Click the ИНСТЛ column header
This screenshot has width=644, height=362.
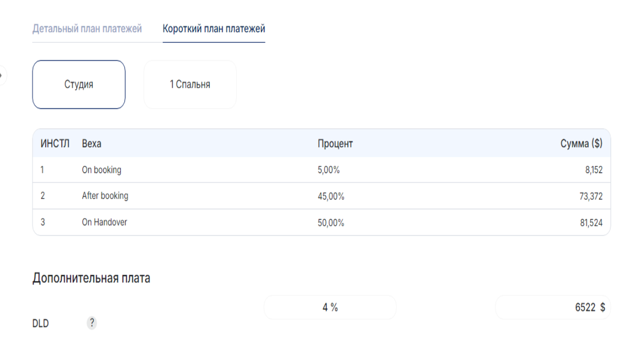[55, 144]
